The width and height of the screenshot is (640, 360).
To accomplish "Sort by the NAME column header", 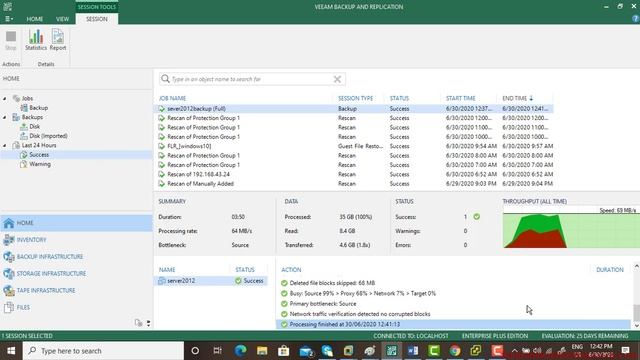I will coord(167,270).
